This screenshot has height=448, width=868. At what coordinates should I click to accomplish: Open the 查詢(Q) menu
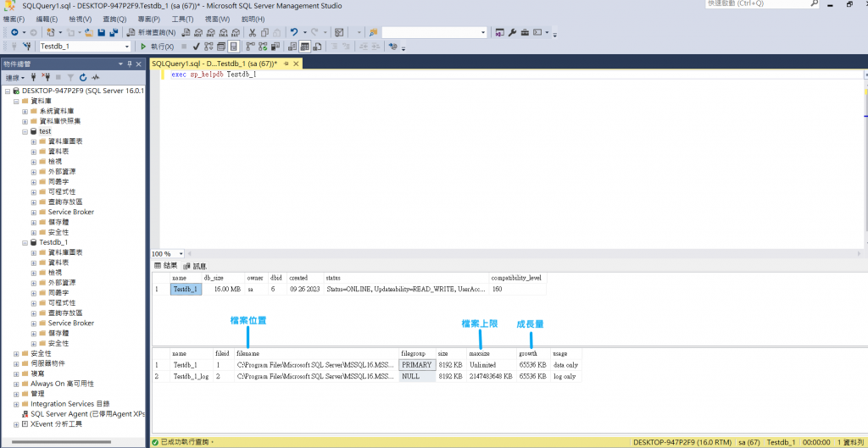coord(114,19)
